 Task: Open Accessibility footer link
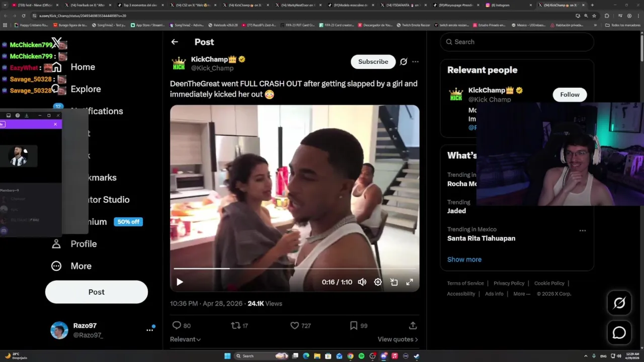461,294
